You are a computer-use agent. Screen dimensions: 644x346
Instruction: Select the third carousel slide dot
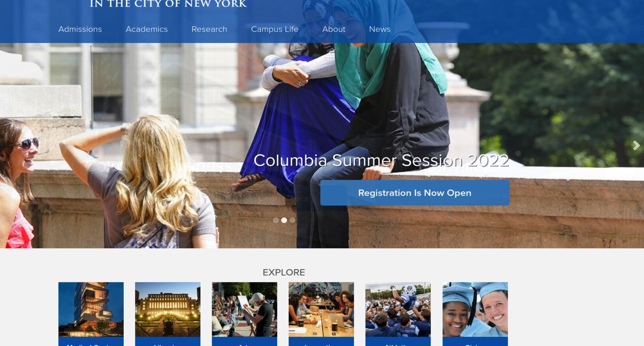click(x=292, y=220)
